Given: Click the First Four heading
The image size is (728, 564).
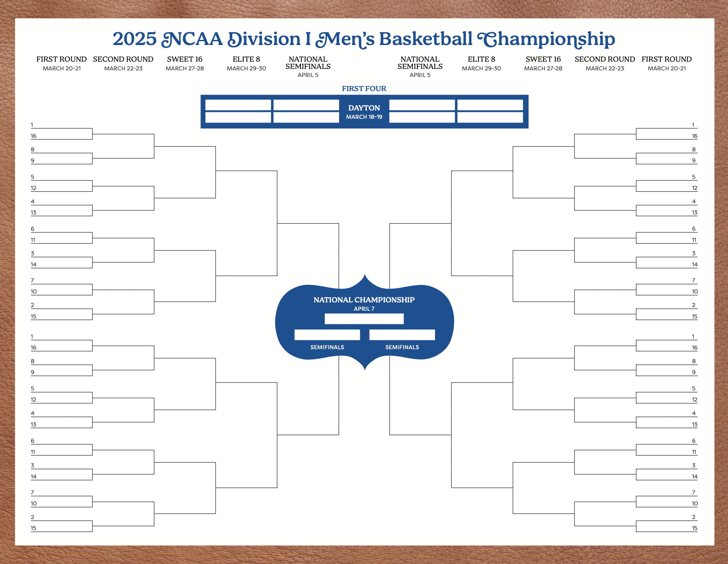Looking at the screenshot, I should [x=364, y=89].
